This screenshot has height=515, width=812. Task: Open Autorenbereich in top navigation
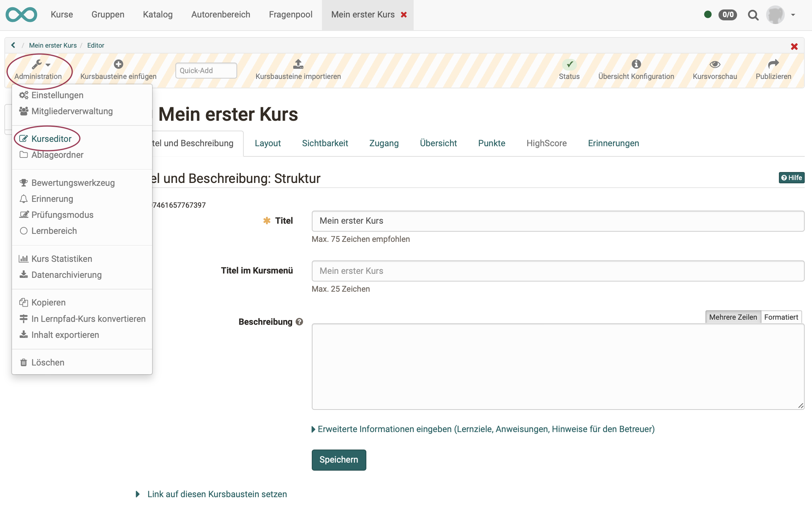(221, 15)
